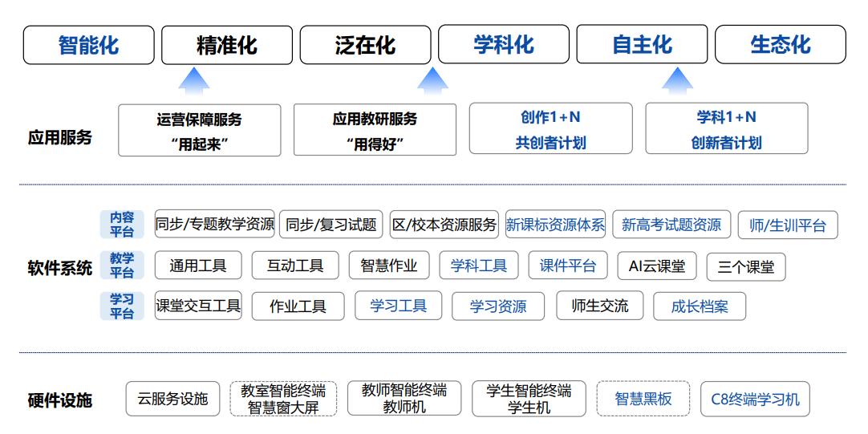Click the up arrow above 学科1+N box
The image size is (868, 434).
(x=678, y=82)
